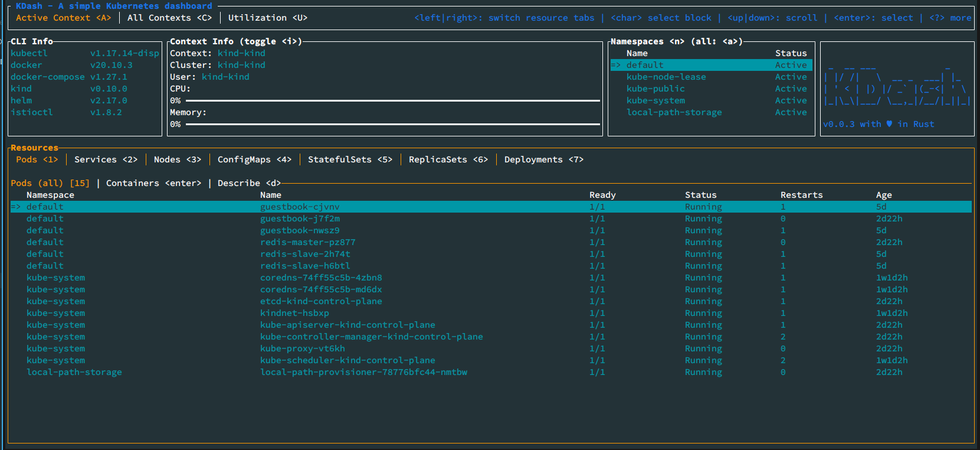Screen dimensions: 980x450
Task: Open the ConfigMaps <4> resource tab
Action: (x=254, y=159)
